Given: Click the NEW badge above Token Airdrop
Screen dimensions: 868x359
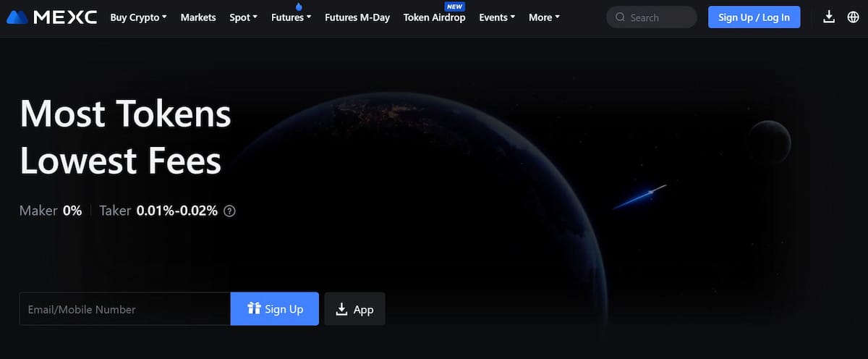Looking at the screenshot, I should click(x=455, y=7).
